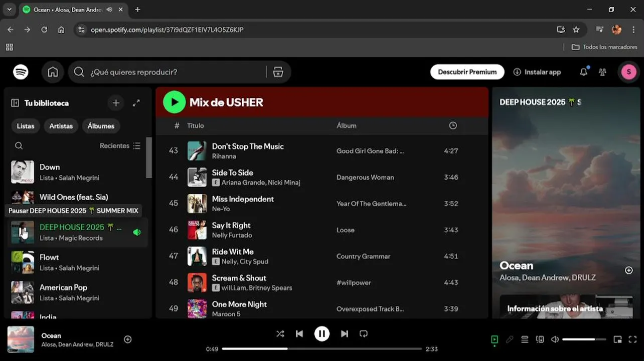The width and height of the screenshot is (644, 361).
Task: Connect to a device icon
Action: pos(540,339)
